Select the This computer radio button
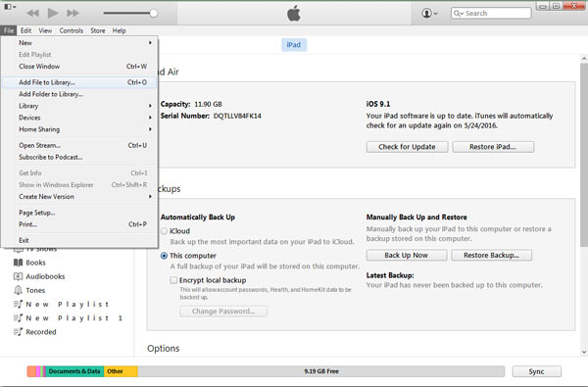Image resolution: width=588 pixels, height=387 pixels. pos(164,256)
